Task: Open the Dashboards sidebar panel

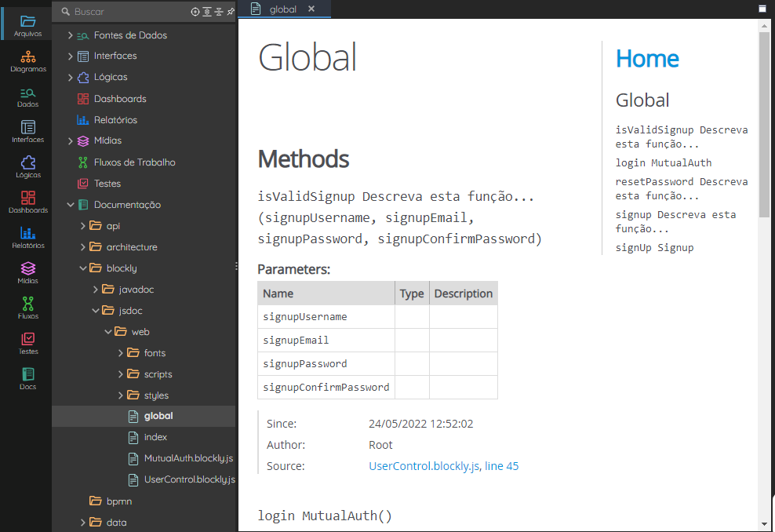Action: (27, 202)
